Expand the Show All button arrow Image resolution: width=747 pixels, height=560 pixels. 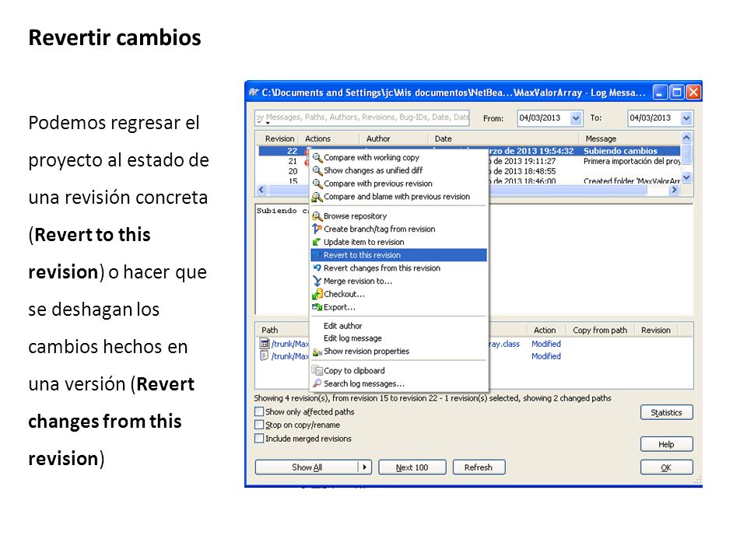click(x=364, y=467)
